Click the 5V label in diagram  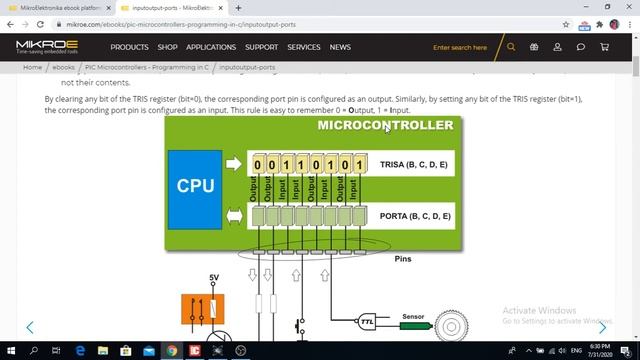point(214,278)
